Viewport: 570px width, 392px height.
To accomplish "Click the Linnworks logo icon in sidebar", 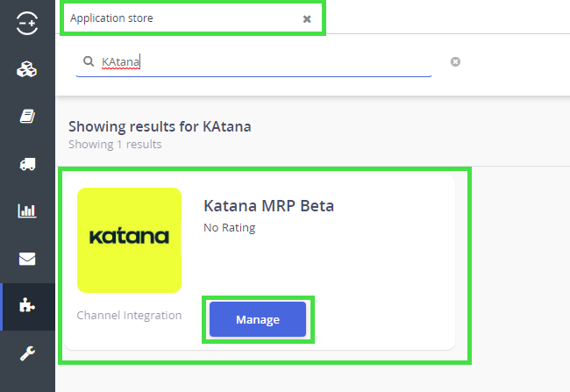I will [x=27, y=23].
